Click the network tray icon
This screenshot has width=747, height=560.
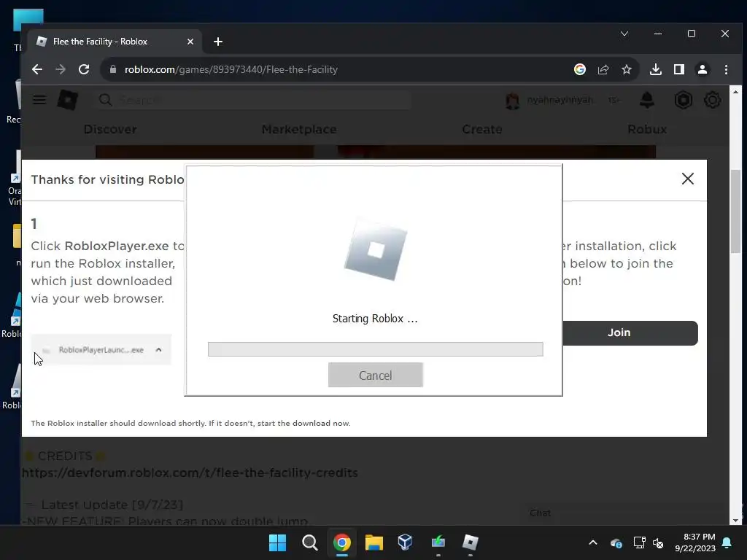coord(639,542)
